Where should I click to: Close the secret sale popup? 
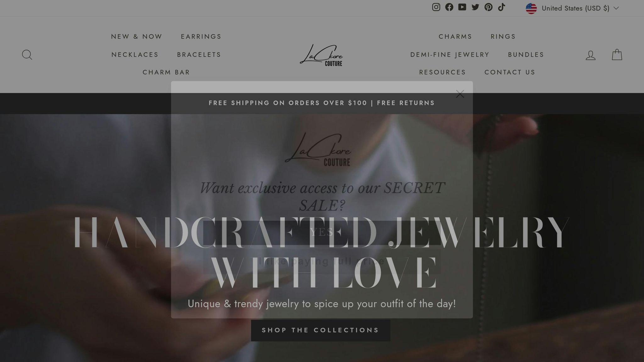(460, 94)
